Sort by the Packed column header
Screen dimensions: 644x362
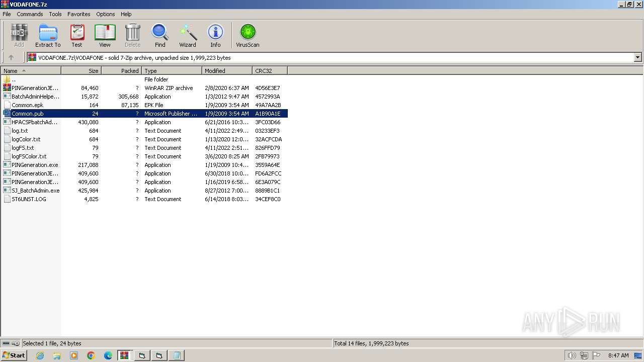(121, 71)
